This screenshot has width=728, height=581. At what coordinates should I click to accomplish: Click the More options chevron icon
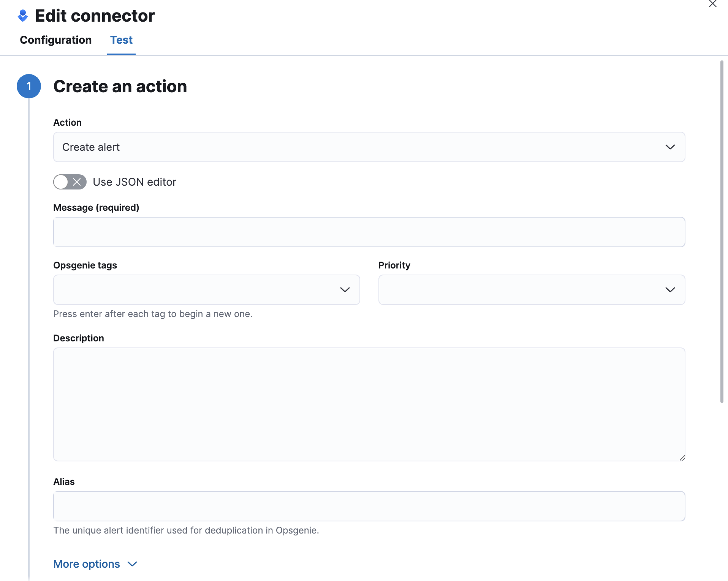click(x=132, y=564)
